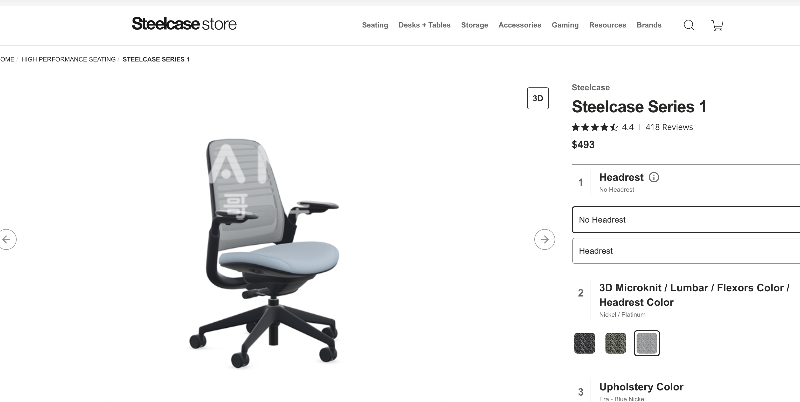
Task: Go to High Performance Seating breadcrumb
Action: [x=68, y=59]
